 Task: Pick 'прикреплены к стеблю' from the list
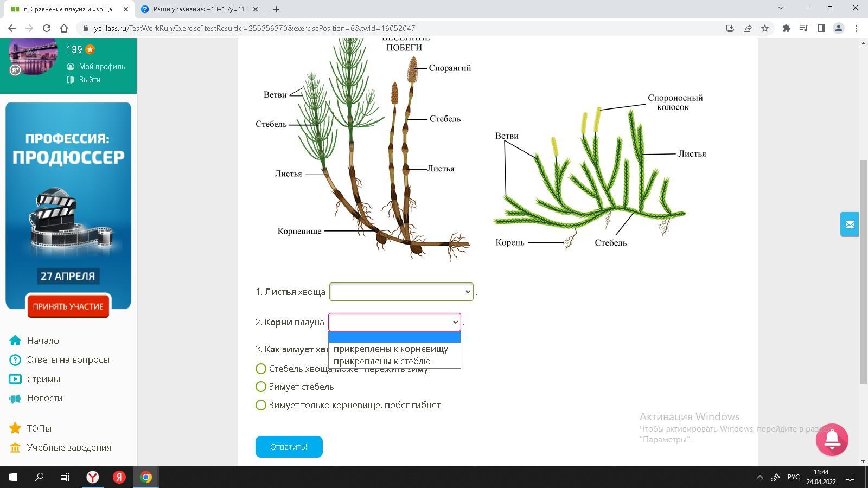[382, 361]
